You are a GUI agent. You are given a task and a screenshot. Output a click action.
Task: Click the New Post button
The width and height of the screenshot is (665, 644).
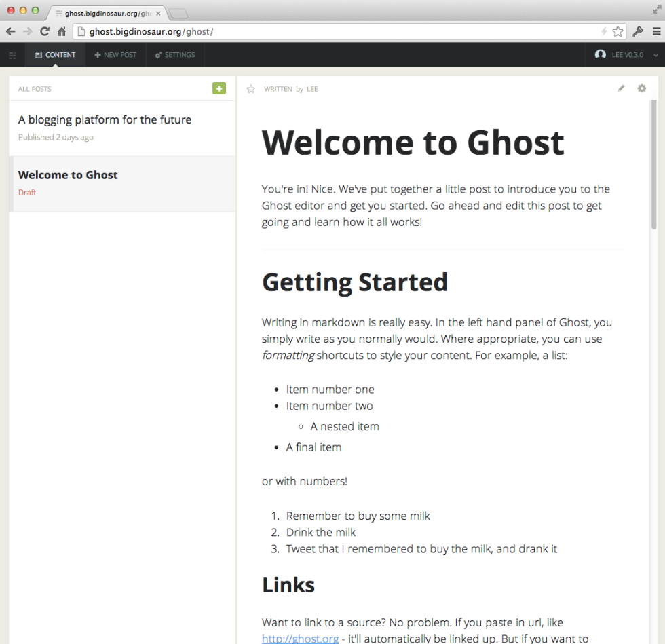[x=115, y=55]
